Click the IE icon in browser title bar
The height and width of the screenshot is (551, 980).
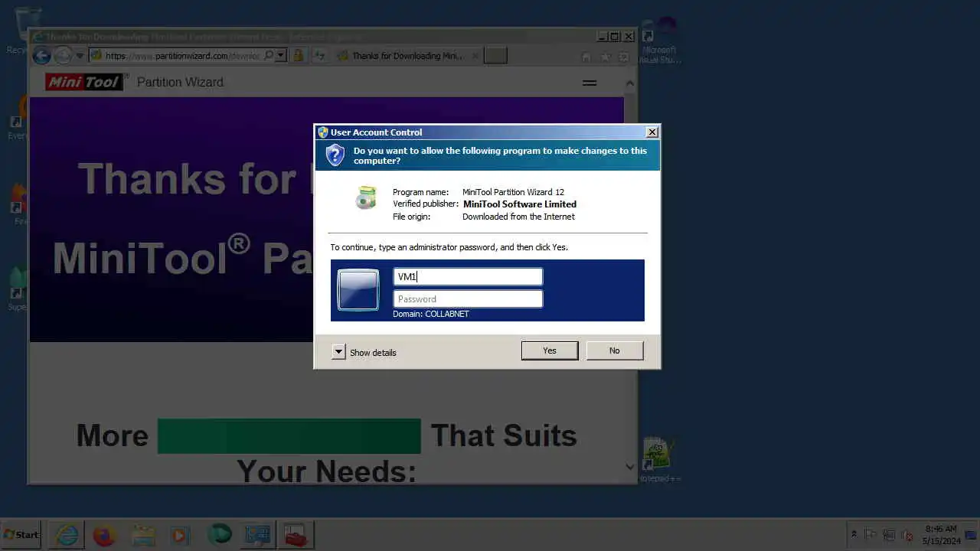pyautogui.click(x=38, y=37)
